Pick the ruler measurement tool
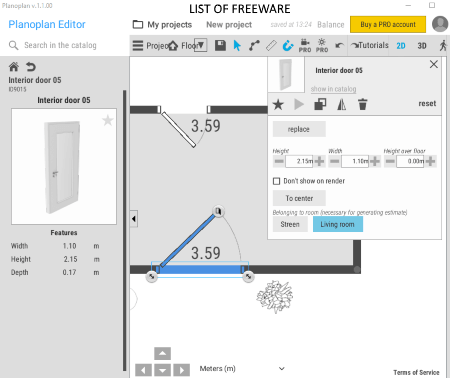This screenshot has height=378, width=450. coord(271,45)
